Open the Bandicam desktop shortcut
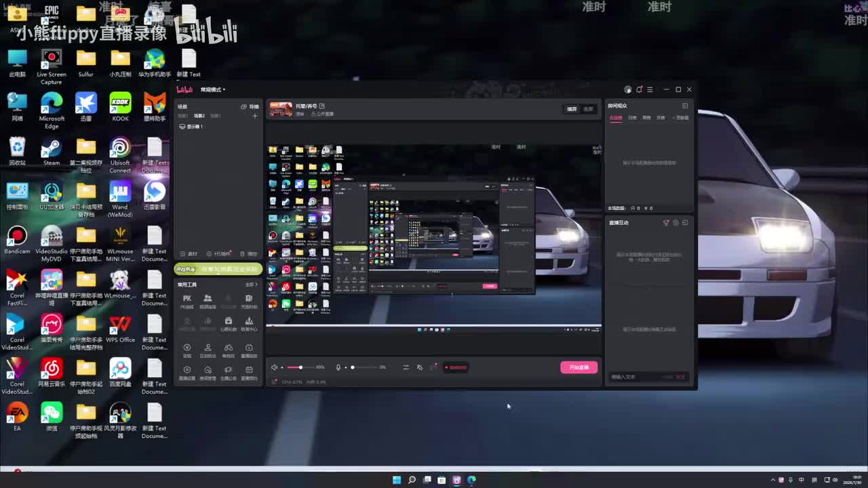Screen dimensions: 868x488 click(x=17, y=241)
